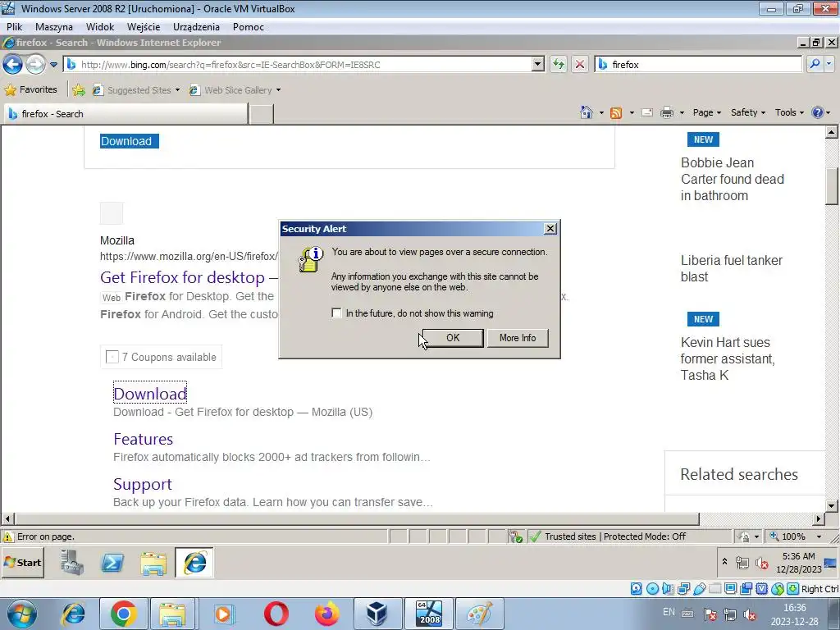840x630 pixels.
Task: Show hidden guest tray icons arrow
Action: (x=724, y=561)
